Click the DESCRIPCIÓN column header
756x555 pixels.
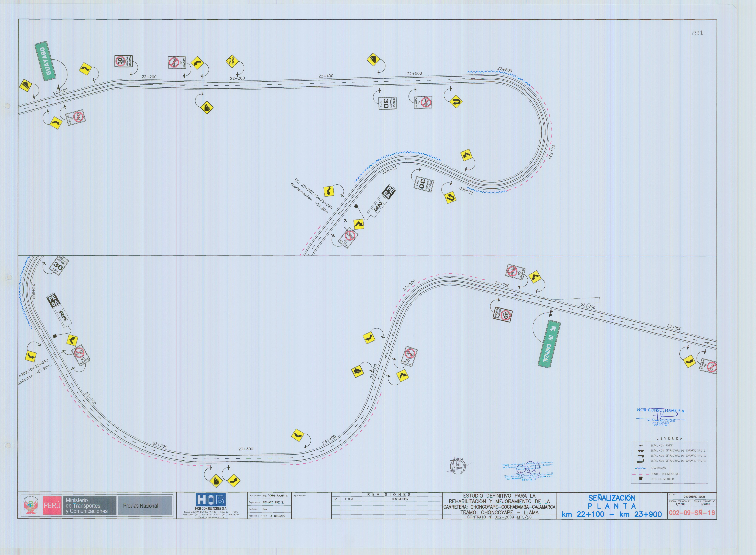tap(400, 499)
